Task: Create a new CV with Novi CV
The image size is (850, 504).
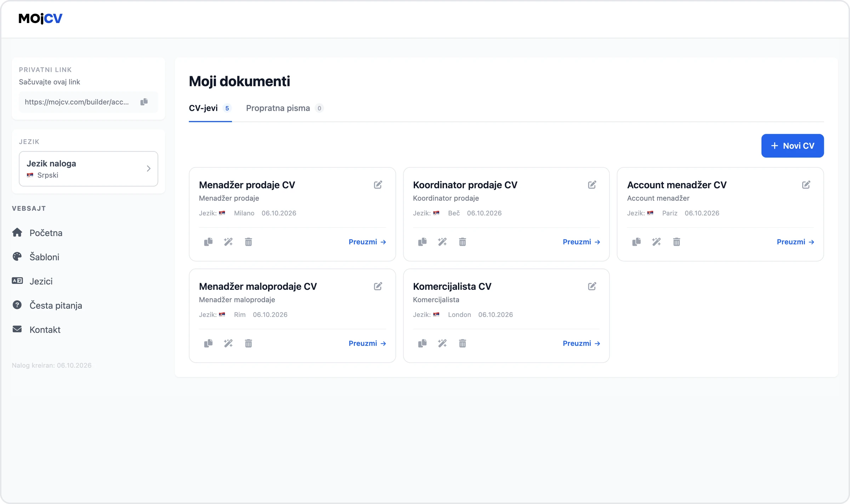Action: (793, 146)
